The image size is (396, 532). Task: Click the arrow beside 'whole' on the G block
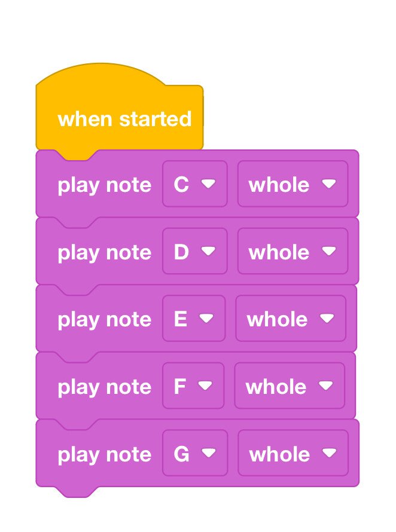(330, 452)
